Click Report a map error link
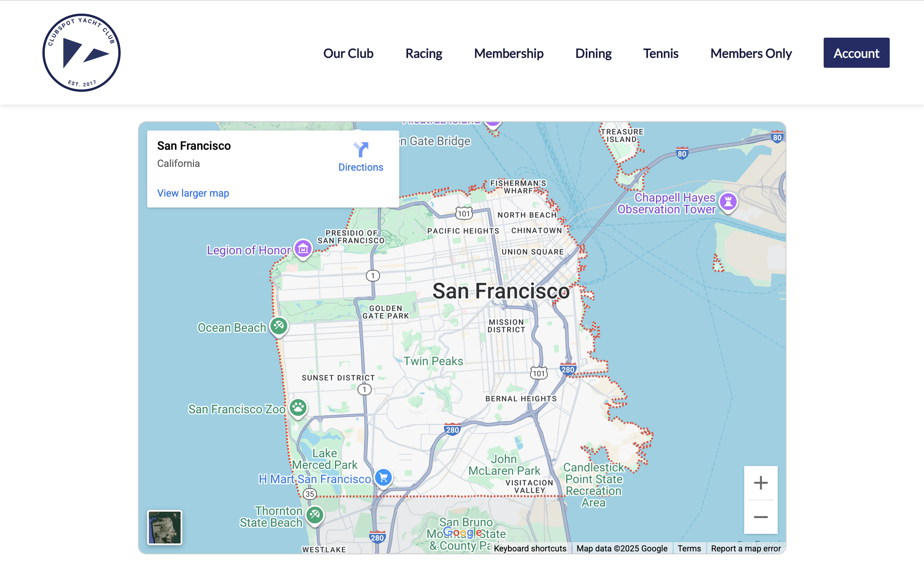 pos(745,548)
